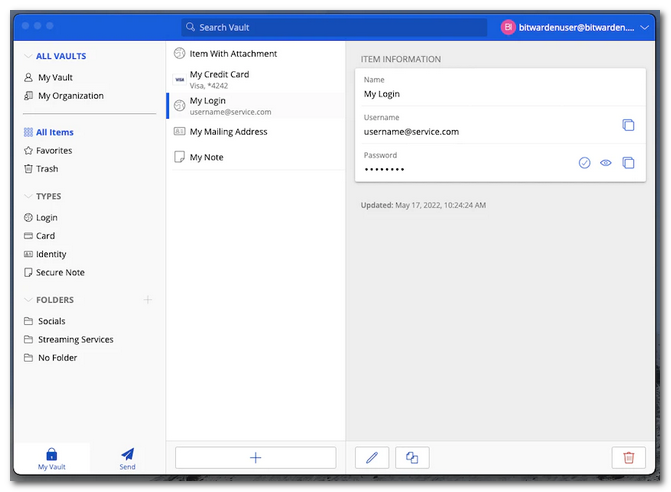The height and width of the screenshot is (492, 671).
Task: Click the globe icon beside My Login
Action: pyautogui.click(x=179, y=105)
